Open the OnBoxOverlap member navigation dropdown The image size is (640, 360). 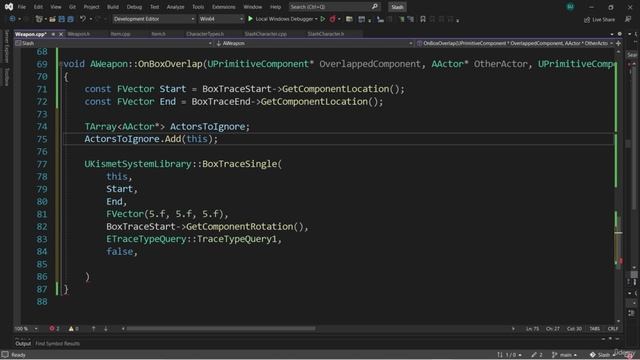(x=515, y=43)
